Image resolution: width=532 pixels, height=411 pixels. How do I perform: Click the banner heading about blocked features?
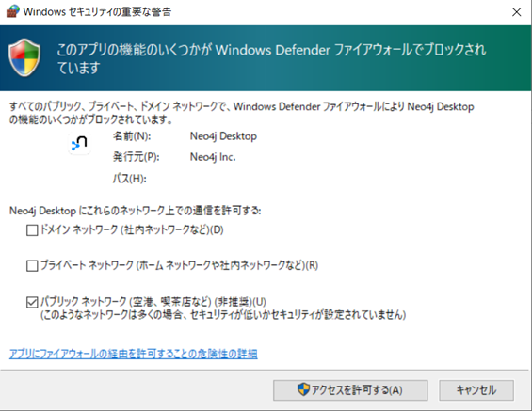pyautogui.click(x=271, y=58)
